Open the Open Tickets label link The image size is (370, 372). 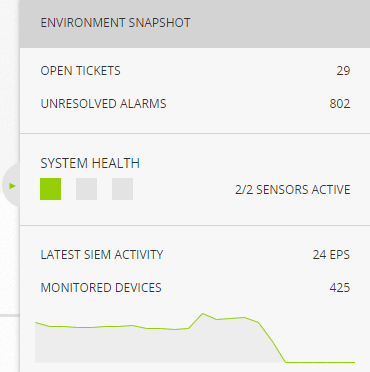pyautogui.click(x=80, y=71)
